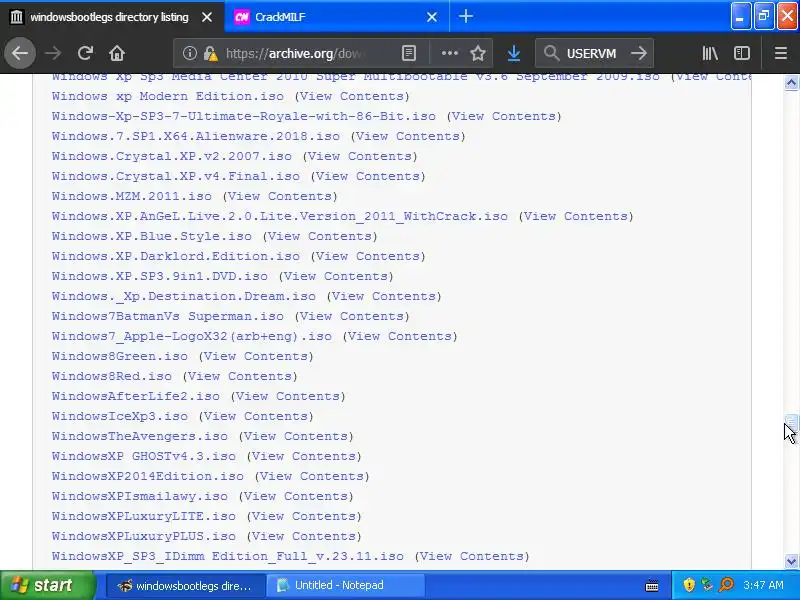
Task: Open a new tab with the plus button
Action: (465, 16)
